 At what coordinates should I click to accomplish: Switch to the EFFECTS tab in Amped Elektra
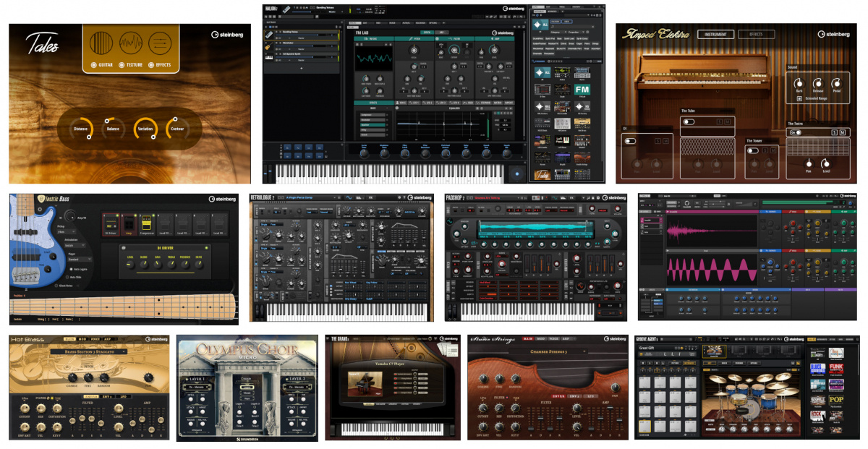click(x=757, y=34)
